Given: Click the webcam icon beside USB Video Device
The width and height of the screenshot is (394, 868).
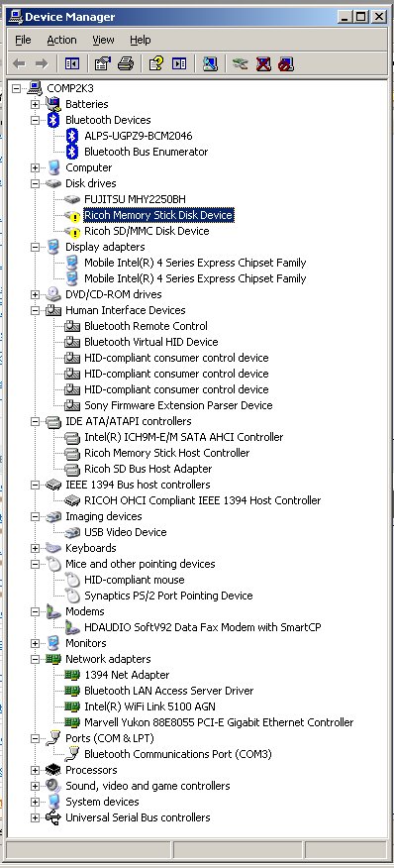Looking at the screenshot, I should click(72, 532).
